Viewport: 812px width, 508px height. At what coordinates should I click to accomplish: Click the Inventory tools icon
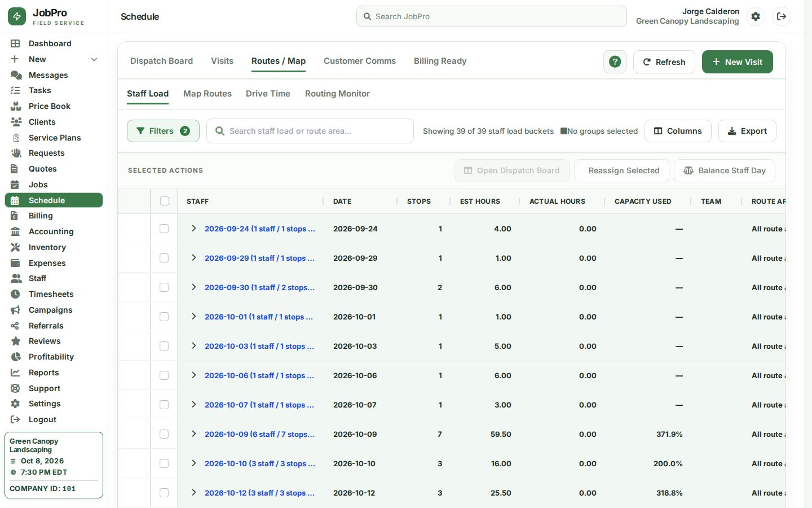click(15, 247)
